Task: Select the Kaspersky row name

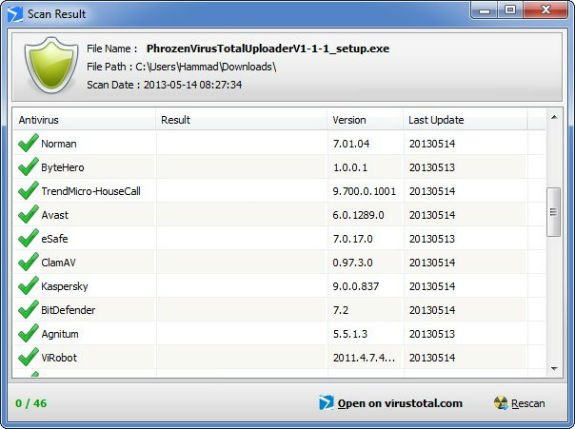Action: coord(65,286)
